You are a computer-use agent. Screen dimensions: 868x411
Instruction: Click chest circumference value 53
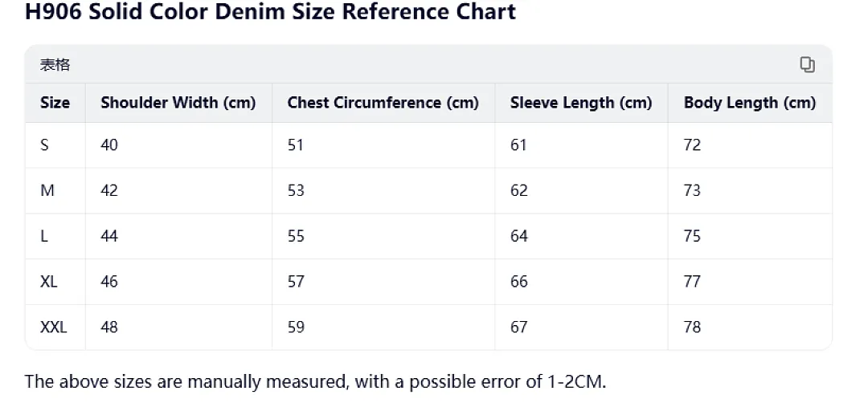pyautogui.click(x=296, y=190)
